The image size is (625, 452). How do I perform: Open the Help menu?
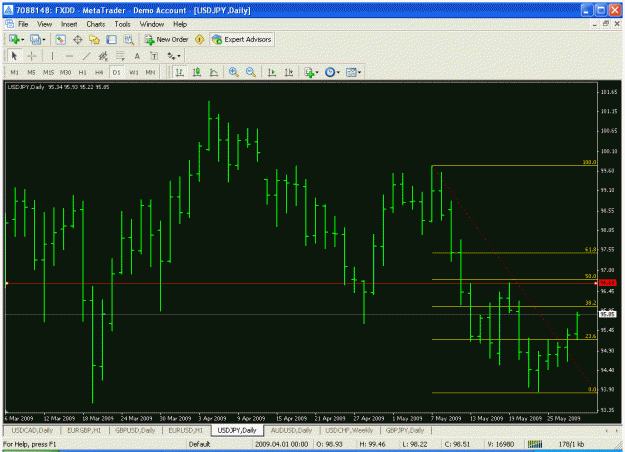(180, 24)
